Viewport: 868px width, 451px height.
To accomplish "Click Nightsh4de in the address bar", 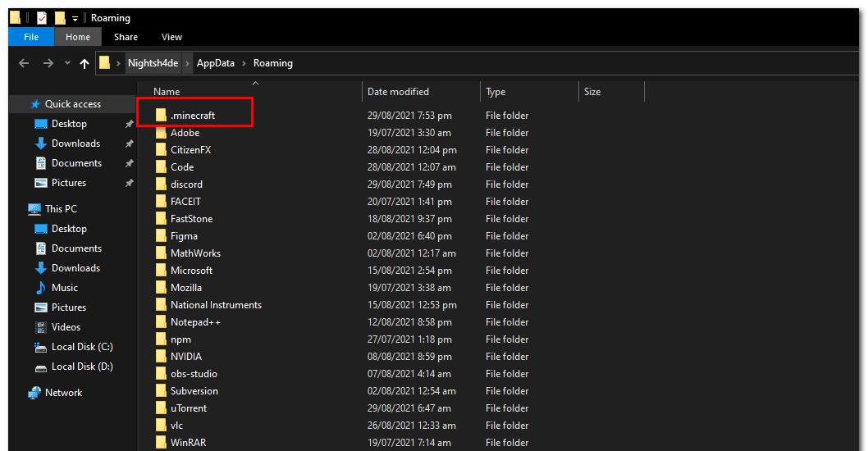I will [153, 63].
